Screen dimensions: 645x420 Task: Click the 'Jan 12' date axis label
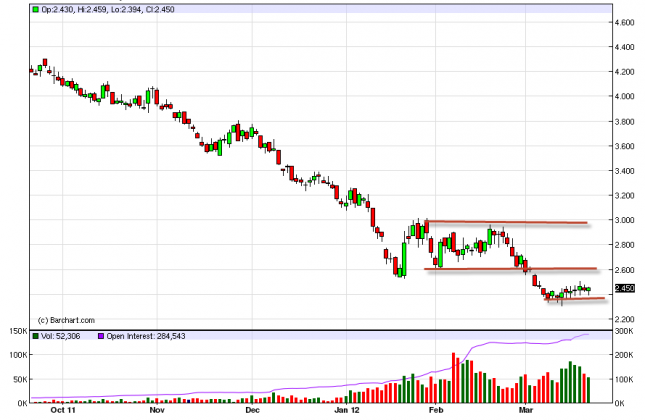tap(347, 410)
